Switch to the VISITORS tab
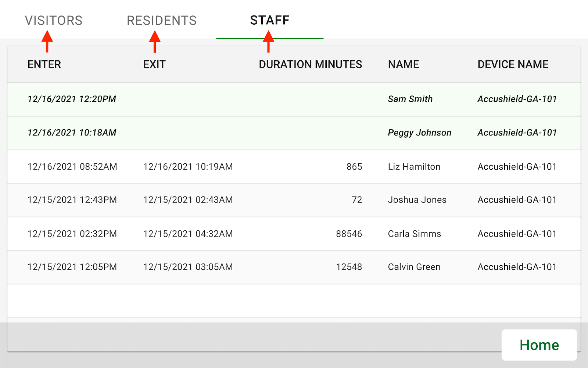588x368 pixels. tap(54, 20)
